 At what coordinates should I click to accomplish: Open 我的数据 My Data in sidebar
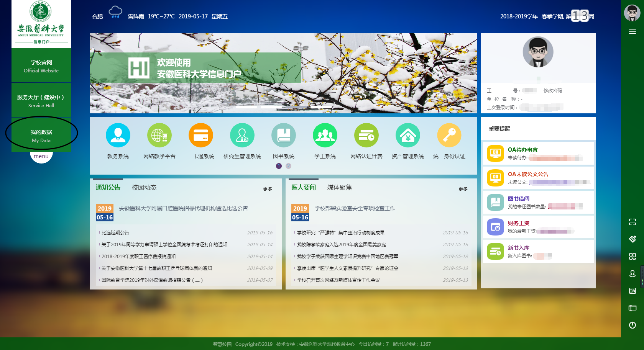click(x=41, y=136)
